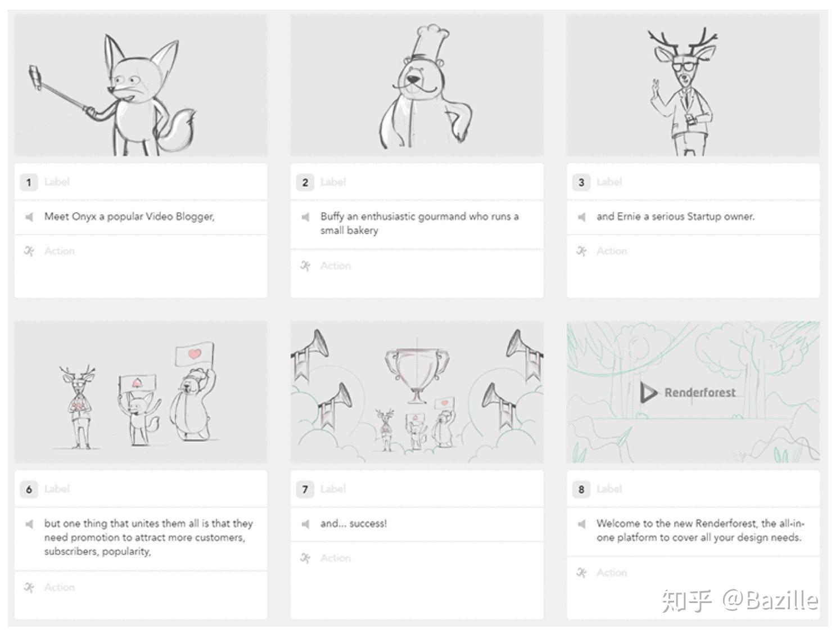Image resolution: width=840 pixels, height=634 pixels.
Task: Click the speaker icon beside Ernie's dialogue
Action: 581,217
